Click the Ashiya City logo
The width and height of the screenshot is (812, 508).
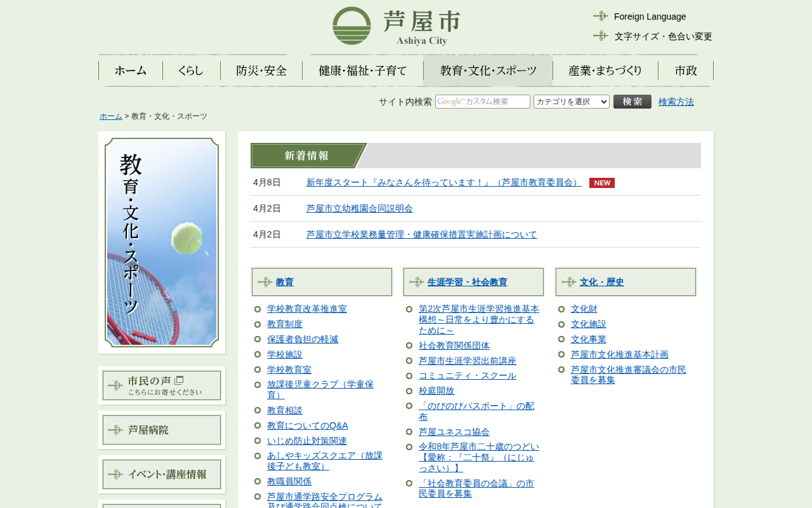(396, 26)
